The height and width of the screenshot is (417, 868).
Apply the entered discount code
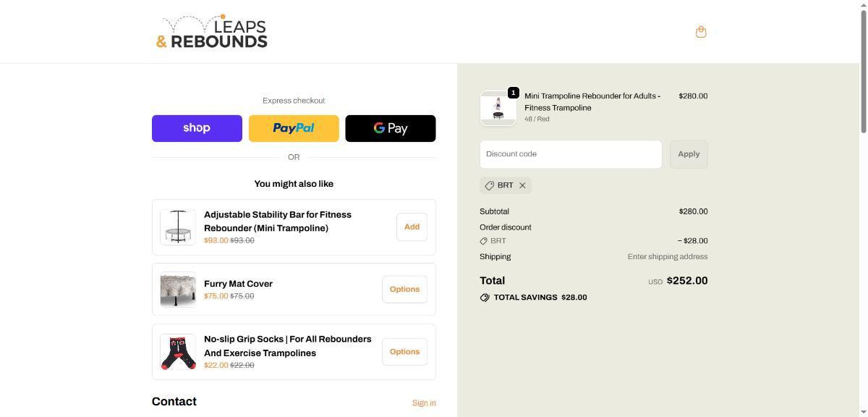coord(689,154)
